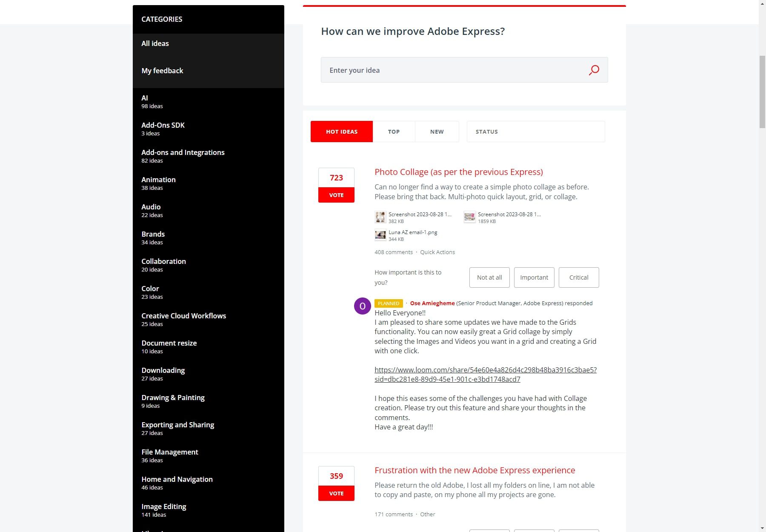The width and height of the screenshot is (766, 532).
Task: Click the search magnifier icon in the idea bar
Action: [x=594, y=70]
